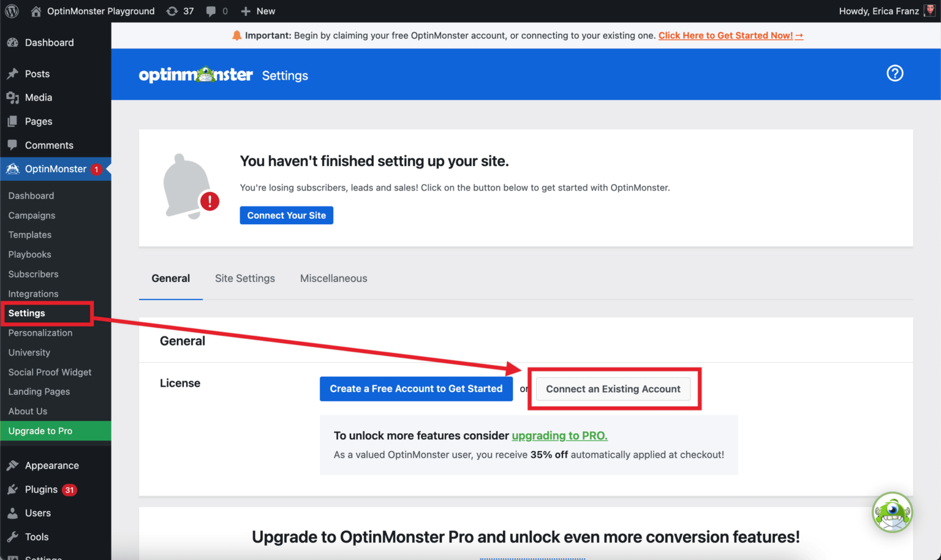Select Upgrade to Pro in sidebar
Viewport: 941px width, 560px height.
[40, 431]
